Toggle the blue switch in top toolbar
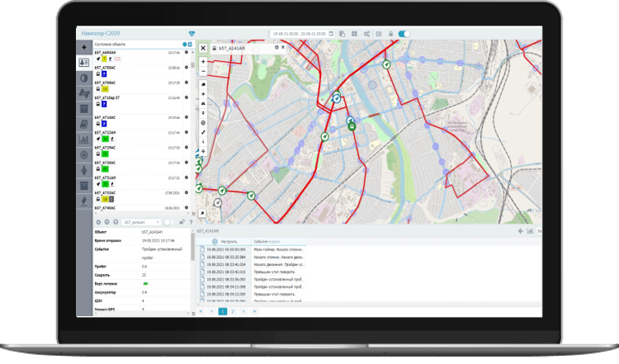The height and width of the screenshot is (364, 619). 404,34
